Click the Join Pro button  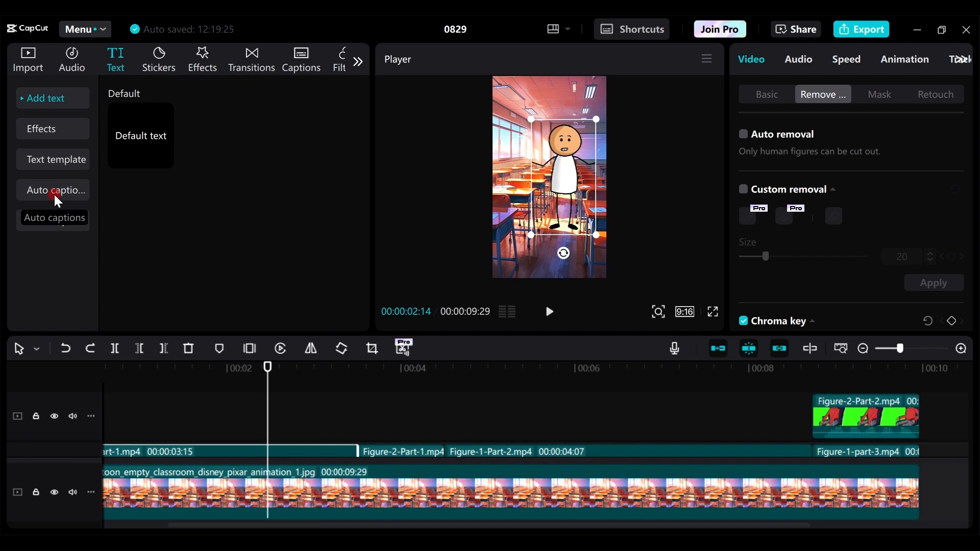coord(720,29)
